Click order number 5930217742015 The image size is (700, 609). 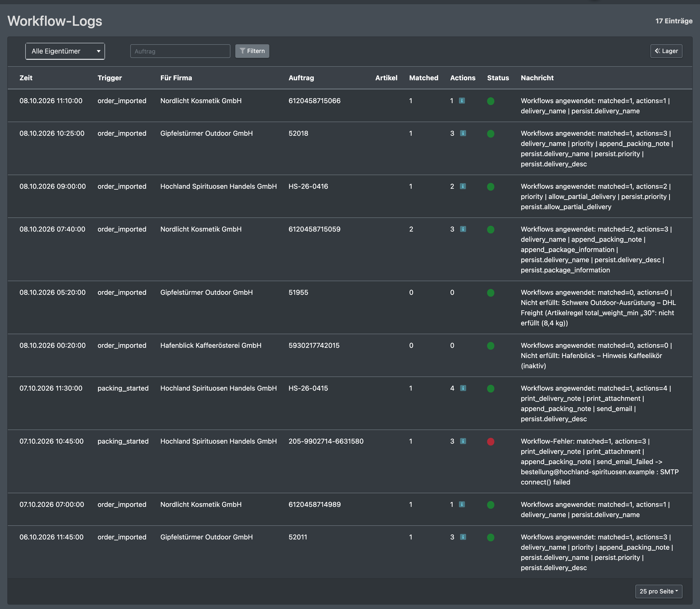pyautogui.click(x=314, y=345)
